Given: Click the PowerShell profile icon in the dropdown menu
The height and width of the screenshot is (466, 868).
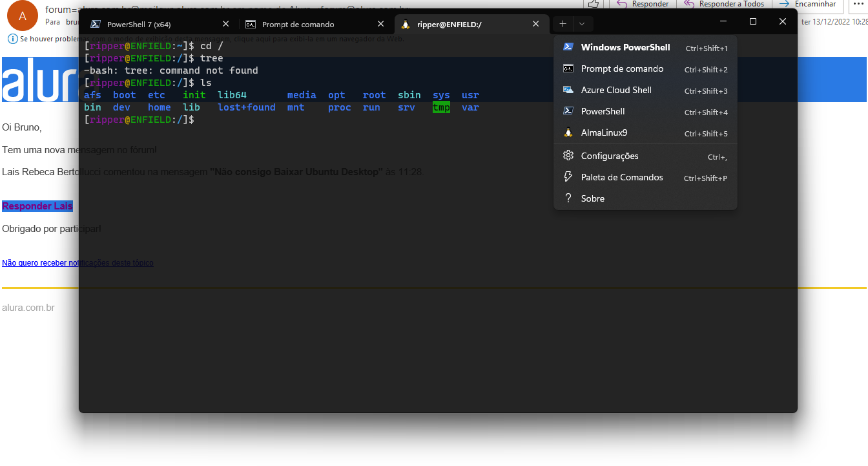Looking at the screenshot, I should (568, 111).
